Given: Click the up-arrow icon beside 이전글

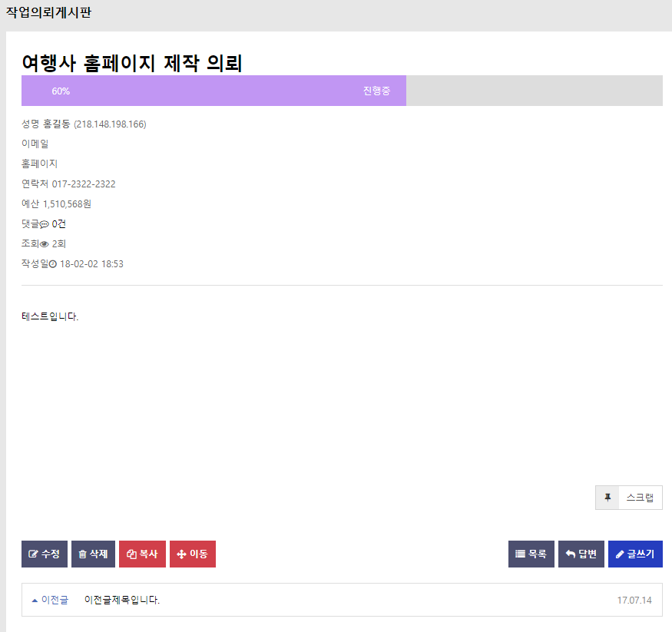Looking at the screenshot, I should coord(35,601).
